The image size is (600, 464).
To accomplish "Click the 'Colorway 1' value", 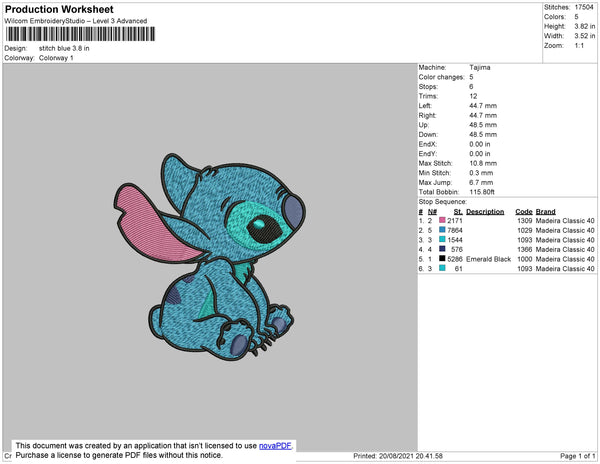I will [56, 58].
